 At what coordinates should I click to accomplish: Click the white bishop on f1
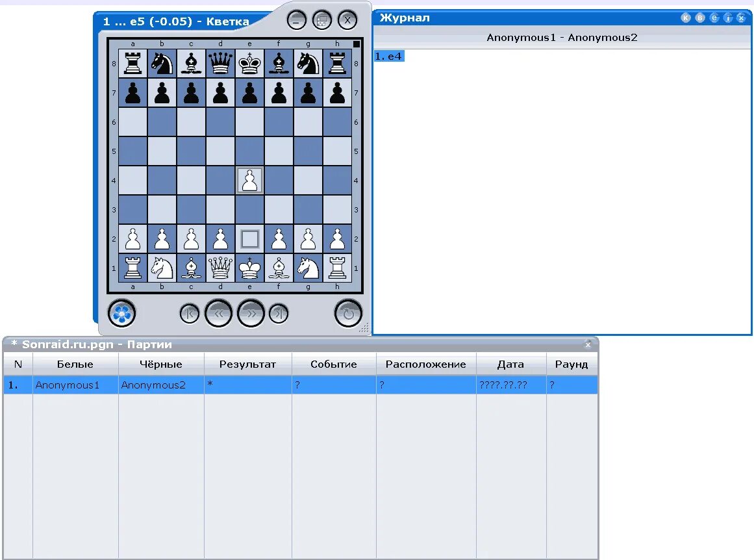pyautogui.click(x=279, y=268)
